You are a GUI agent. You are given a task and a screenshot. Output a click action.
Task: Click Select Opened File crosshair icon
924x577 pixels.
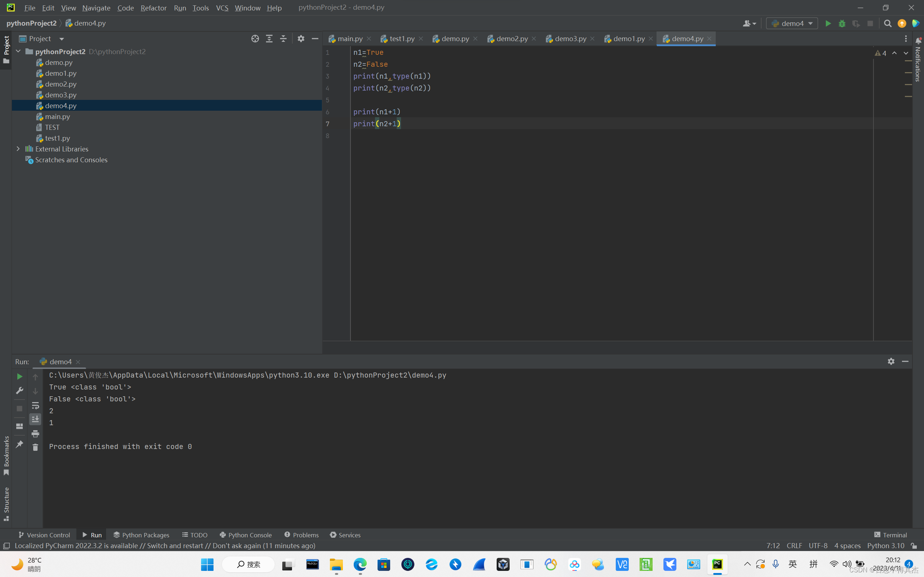(255, 39)
